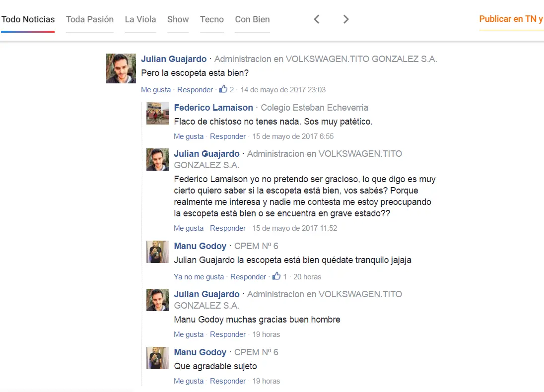This screenshot has height=392, width=544.
Task: Click 'Ya no me gusta' to unlike
Action: 199,277
